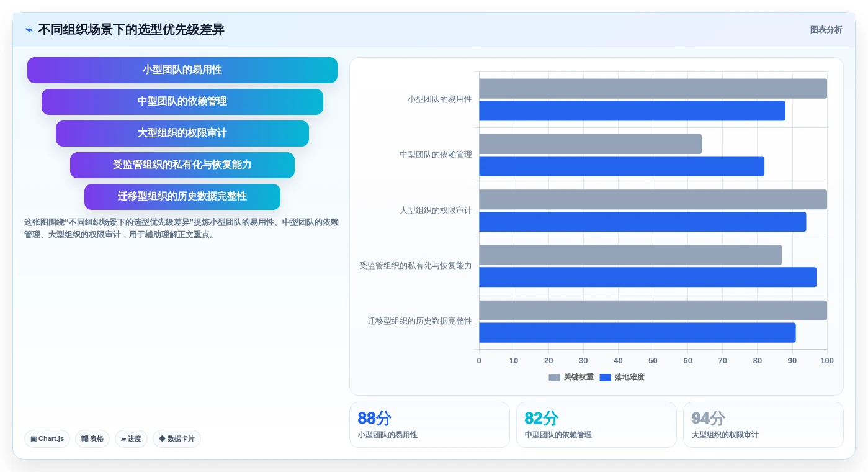Click the 数据卡片 tag chip
Viewport: 868px width, 472px height.
pyautogui.click(x=177, y=439)
